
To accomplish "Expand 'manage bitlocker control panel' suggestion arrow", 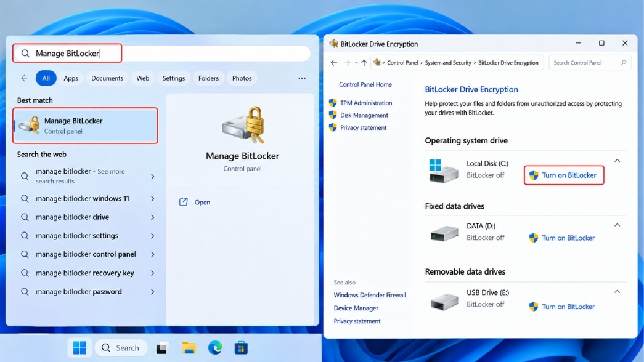I will tap(152, 254).
